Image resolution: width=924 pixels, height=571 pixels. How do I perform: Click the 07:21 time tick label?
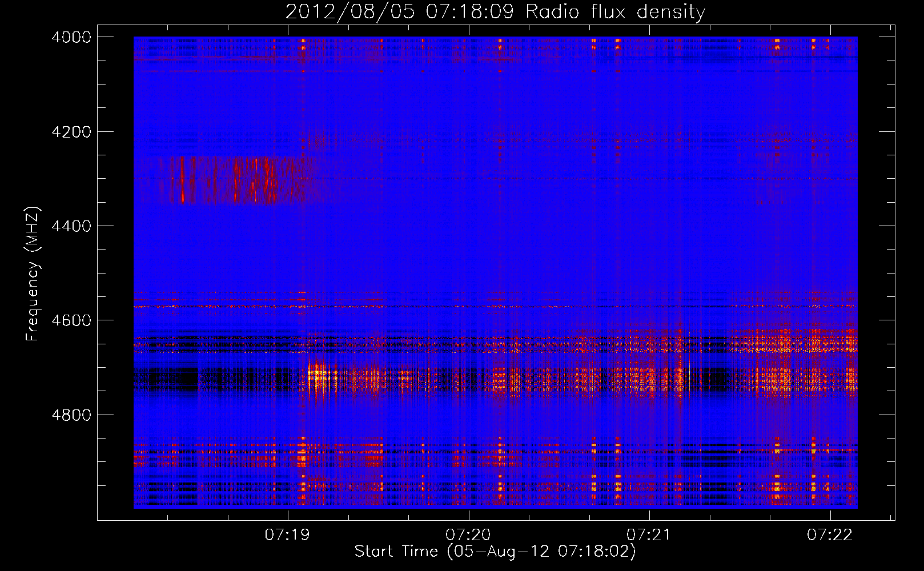pyautogui.click(x=649, y=534)
